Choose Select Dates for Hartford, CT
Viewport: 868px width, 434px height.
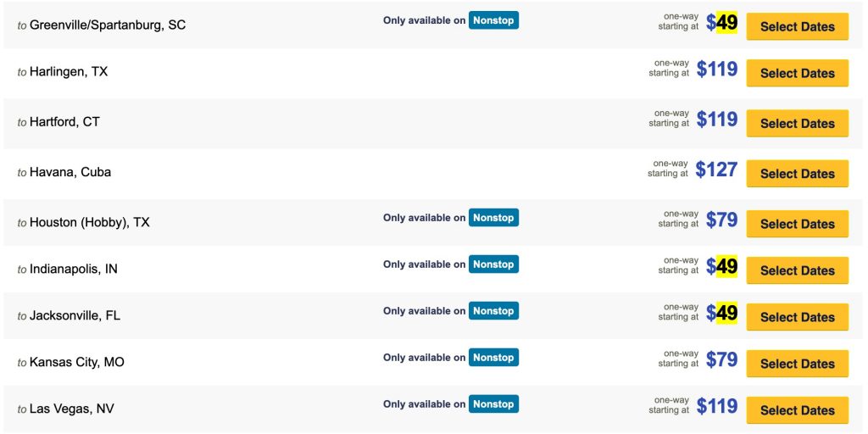[x=797, y=123]
